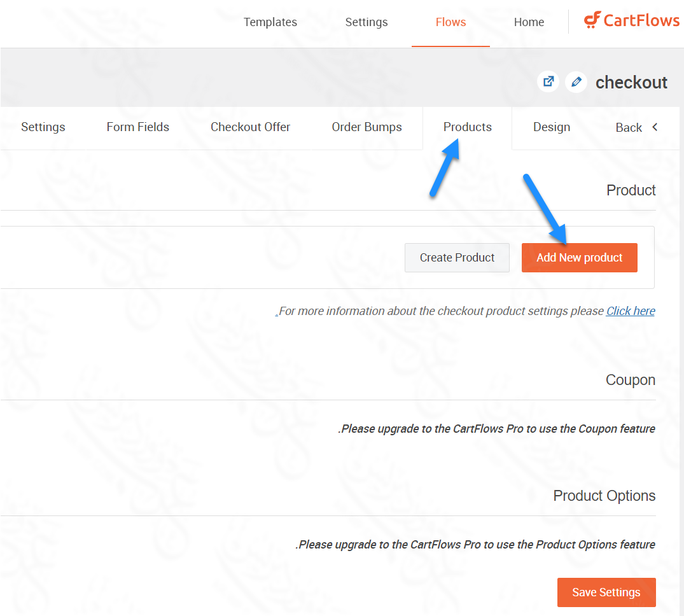Open the step Settings tab
This screenshot has width=684, height=616.
pyautogui.click(x=43, y=127)
